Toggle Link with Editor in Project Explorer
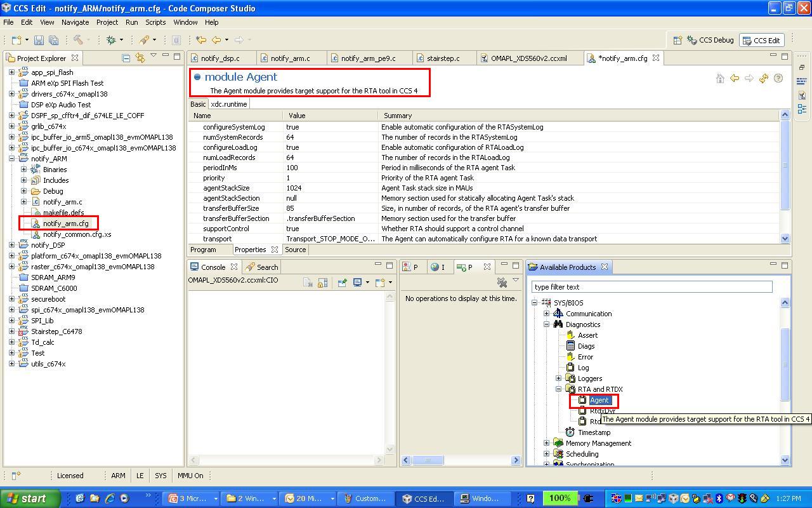This screenshot has height=508, width=812. pos(140,58)
